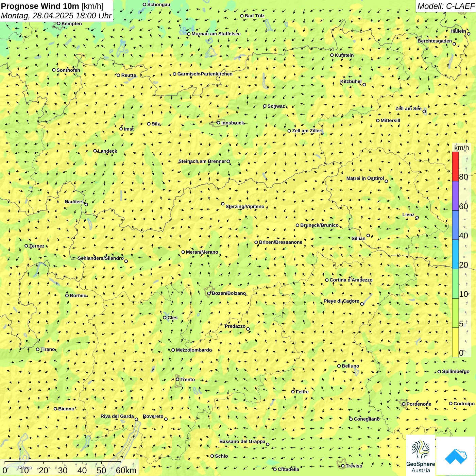Click the Sterzing/Vipiteno label
The height and width of the screenshot is (476, 476).
(245, 206)
